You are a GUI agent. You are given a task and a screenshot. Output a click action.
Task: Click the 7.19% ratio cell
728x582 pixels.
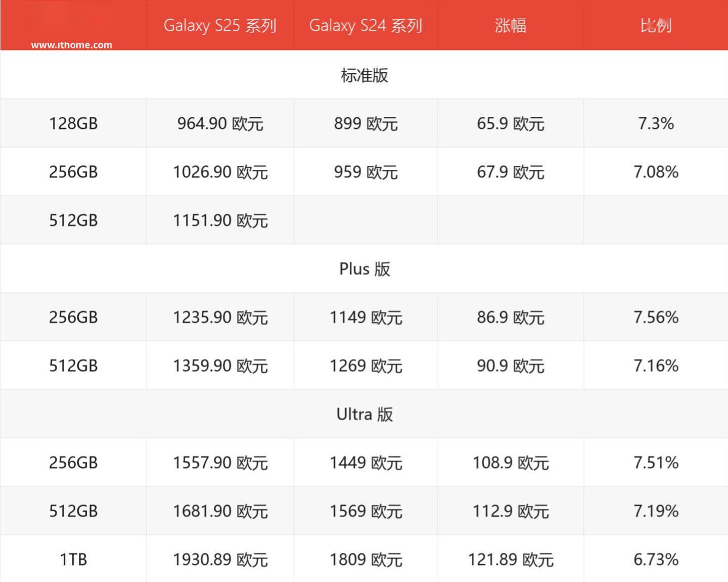click(656, 511)
